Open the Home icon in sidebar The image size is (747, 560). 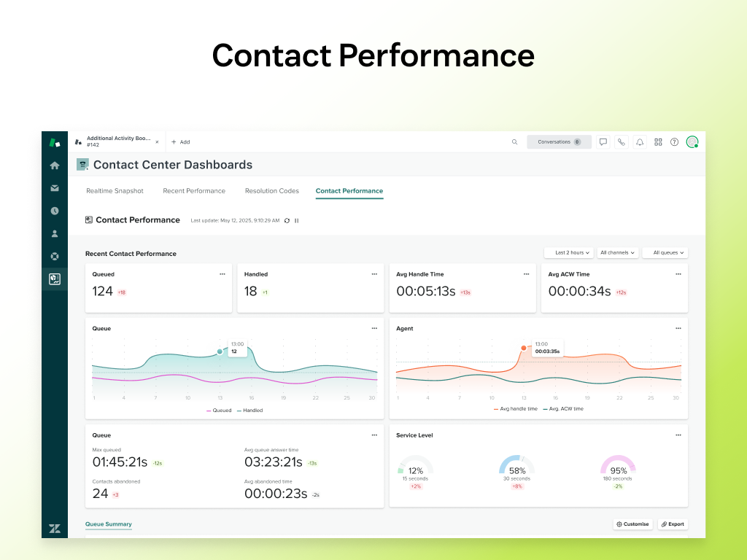click(55, 166)
